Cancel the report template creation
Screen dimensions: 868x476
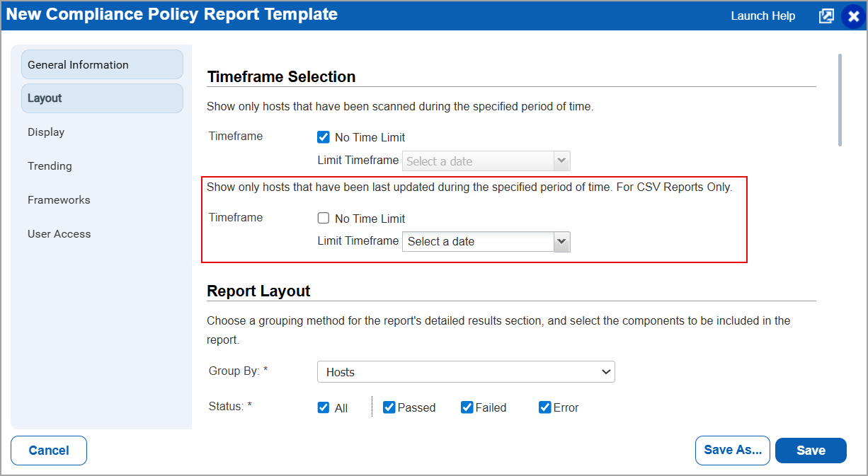click(x=48, y=451)
